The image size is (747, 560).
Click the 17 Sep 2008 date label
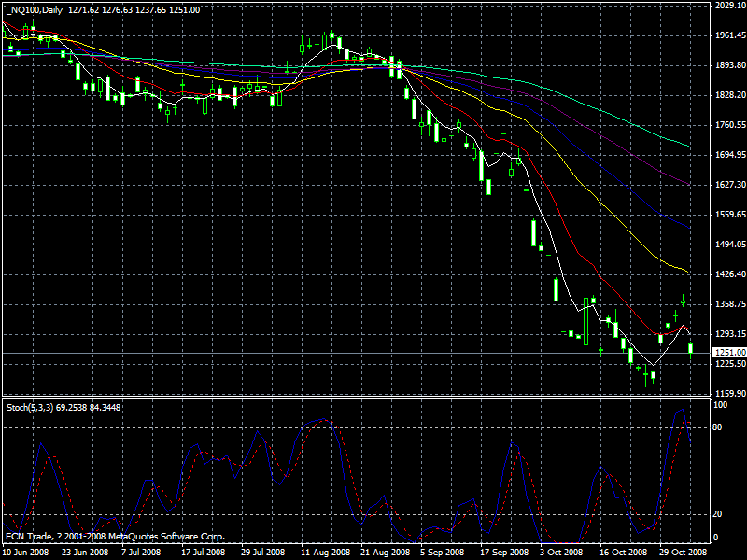point(504,553)
